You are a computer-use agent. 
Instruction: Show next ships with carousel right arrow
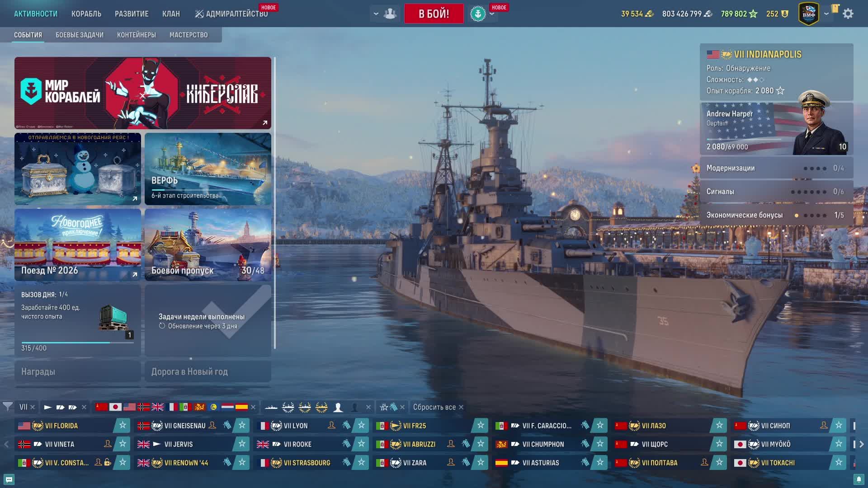(x=861, y=444)
